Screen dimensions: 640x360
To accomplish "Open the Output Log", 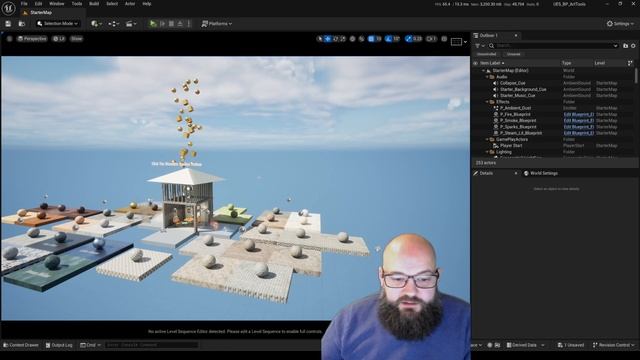I will pos(59,345).
